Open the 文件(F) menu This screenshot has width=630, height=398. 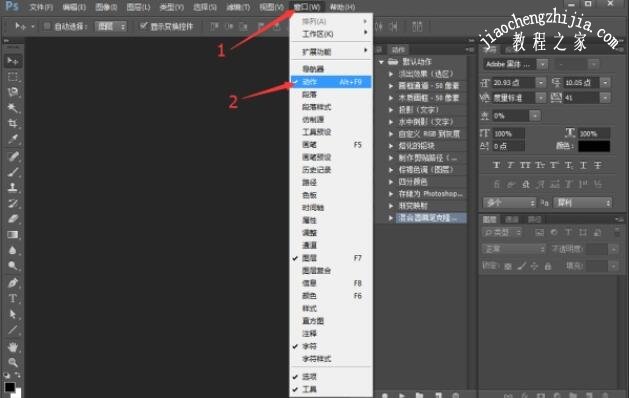(41, 7)
